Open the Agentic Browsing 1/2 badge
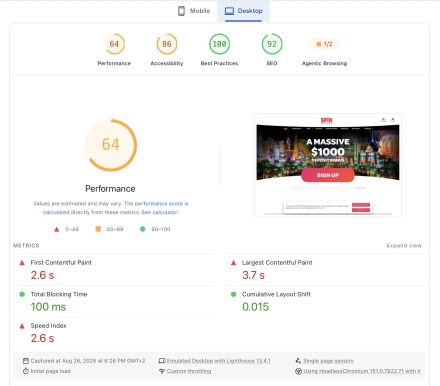Image resolution: width=440 pixels, height=386 pixels. (324, 44)
